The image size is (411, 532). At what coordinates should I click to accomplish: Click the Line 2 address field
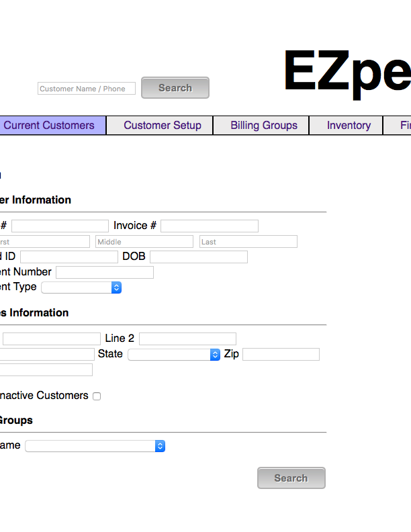[x=187, y=339]
